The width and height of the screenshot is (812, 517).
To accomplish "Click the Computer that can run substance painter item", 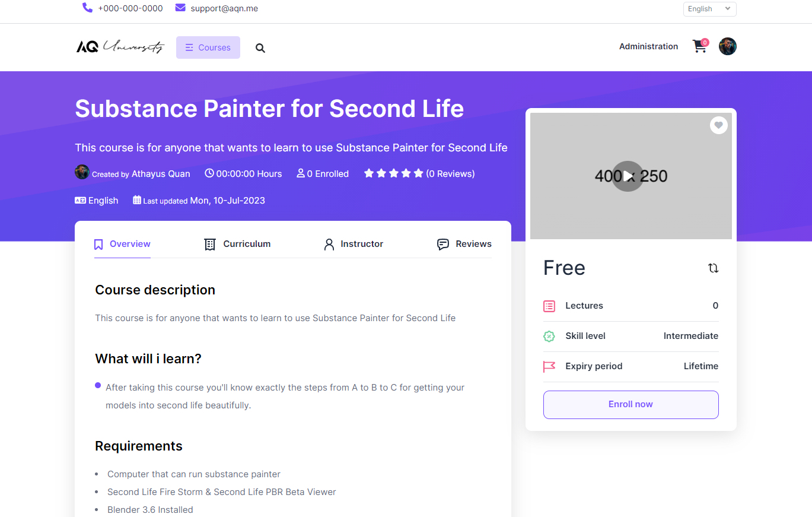I will tap(194, 474).
